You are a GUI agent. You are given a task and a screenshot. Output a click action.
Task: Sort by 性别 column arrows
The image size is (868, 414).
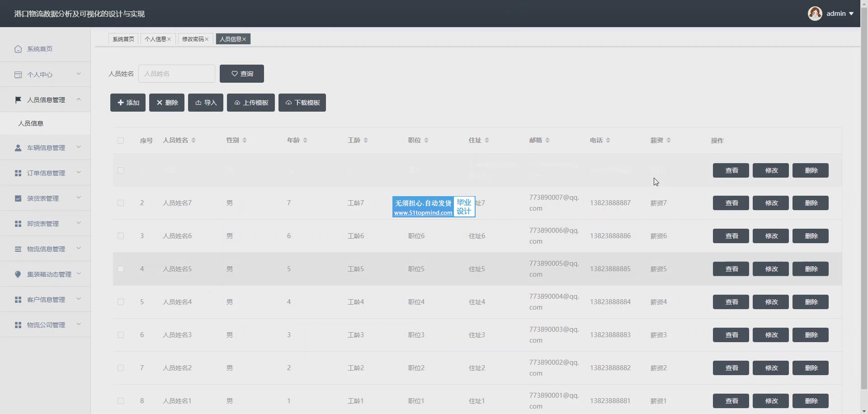(x=245, y=141)
